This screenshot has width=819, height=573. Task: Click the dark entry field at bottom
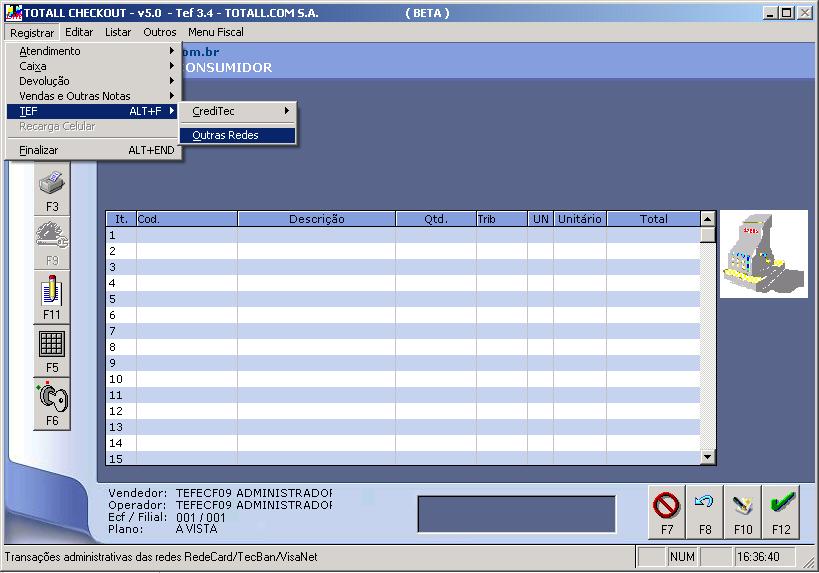point(517,514)
